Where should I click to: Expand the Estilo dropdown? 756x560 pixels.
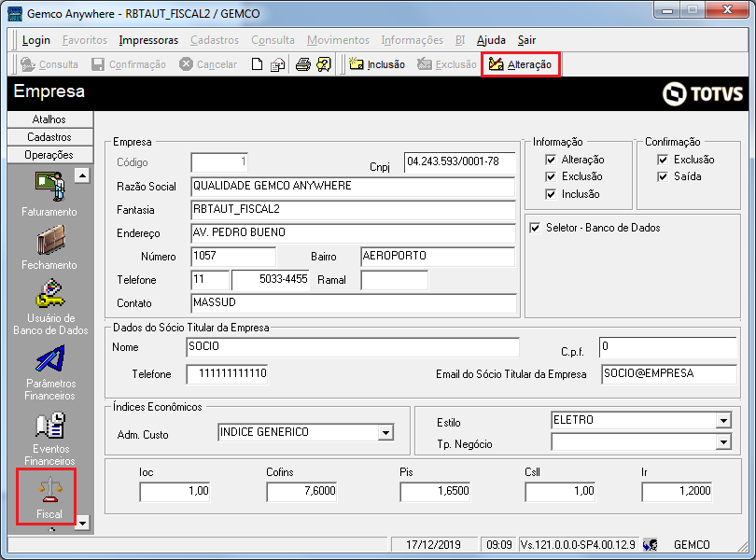click(723, 421)
